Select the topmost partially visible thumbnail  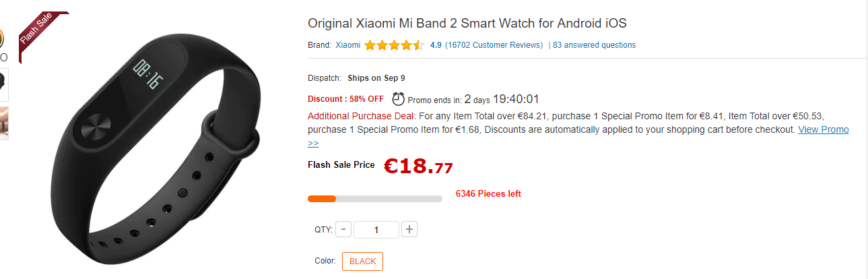coord(3,40)
